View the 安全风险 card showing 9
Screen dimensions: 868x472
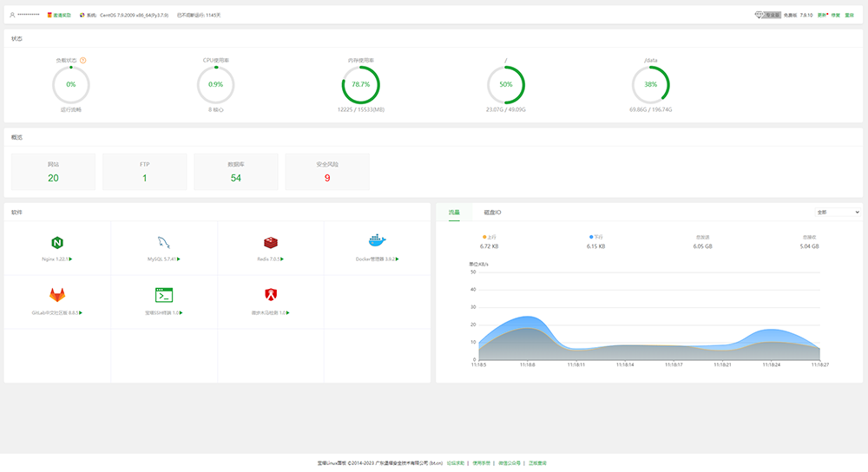click(327, 172)
